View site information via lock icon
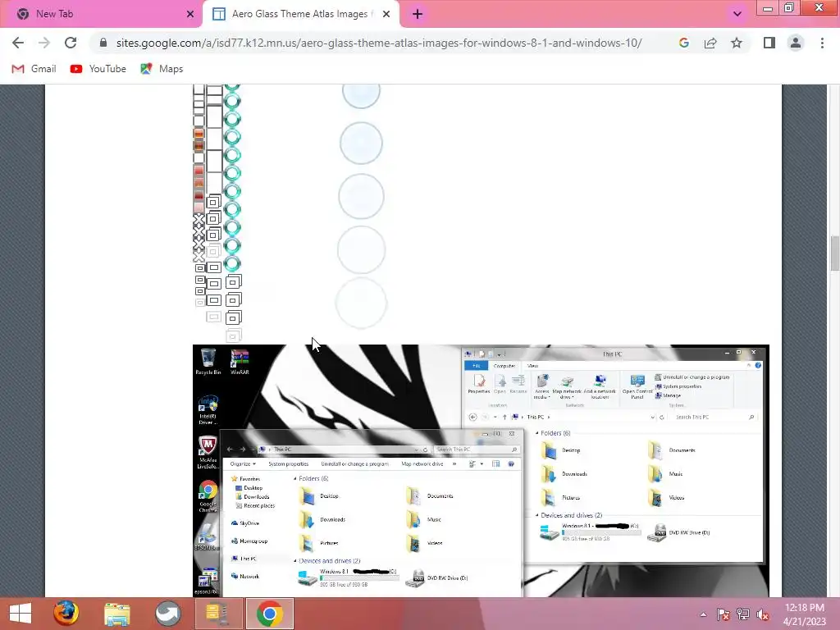840x630 pixels. pos(103,43)
